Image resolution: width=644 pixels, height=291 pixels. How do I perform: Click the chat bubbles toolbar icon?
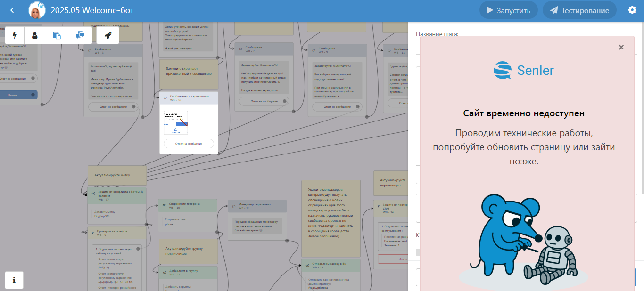[80, 35]
